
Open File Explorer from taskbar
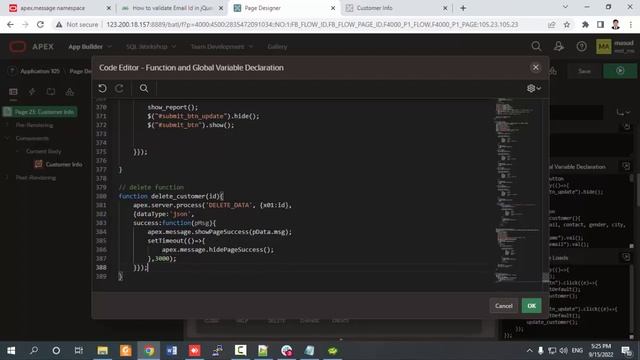click(102, 350)
